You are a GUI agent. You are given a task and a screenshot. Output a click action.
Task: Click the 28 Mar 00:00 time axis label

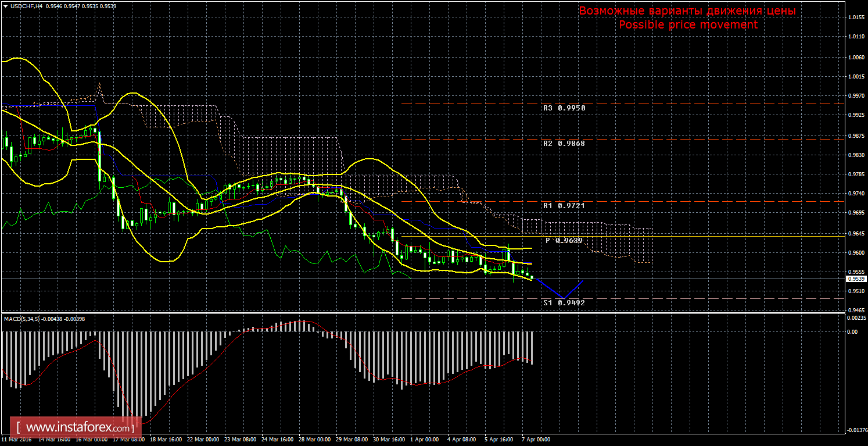tap(315, 440)
